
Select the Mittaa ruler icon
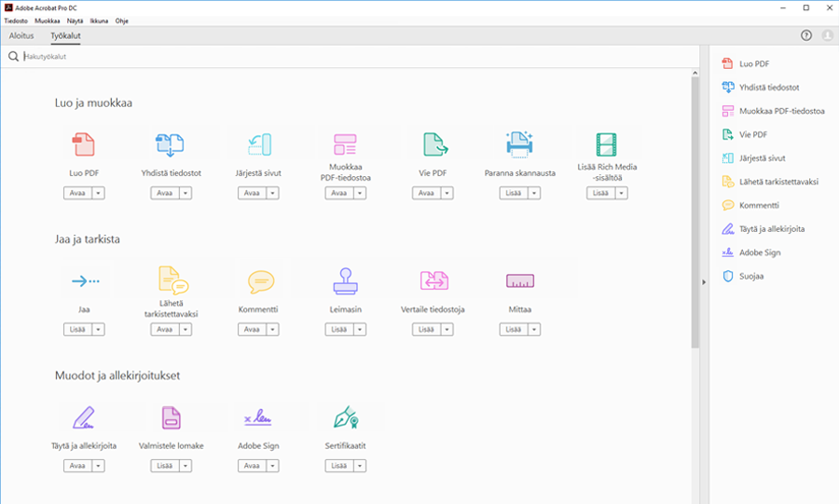520,280
